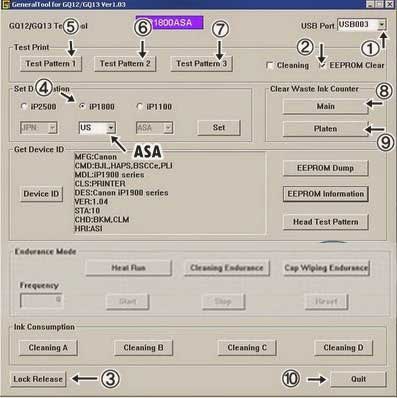This screenshot has height=398, width=397.
Task: Click the Lock Release button
Action: click(x=38, y=379)
